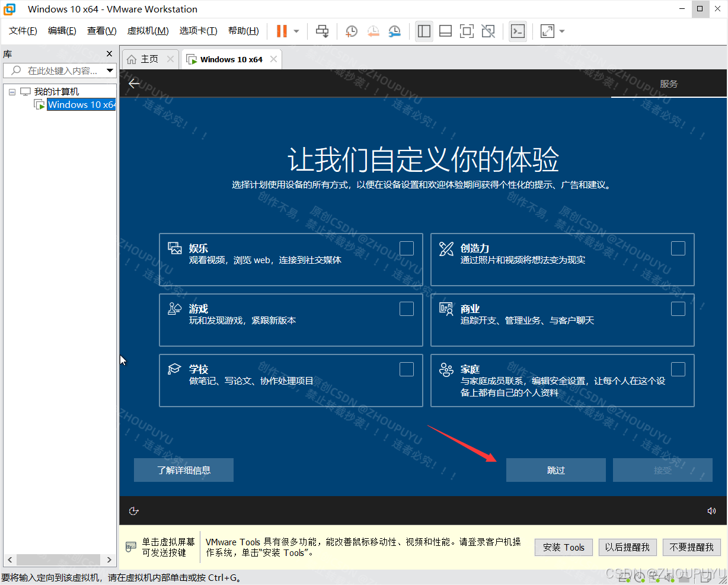The width and height of the screenshot is (728, 585).
Task: Open snapshot manager wrench-clock icon
Action: [395, 31]
